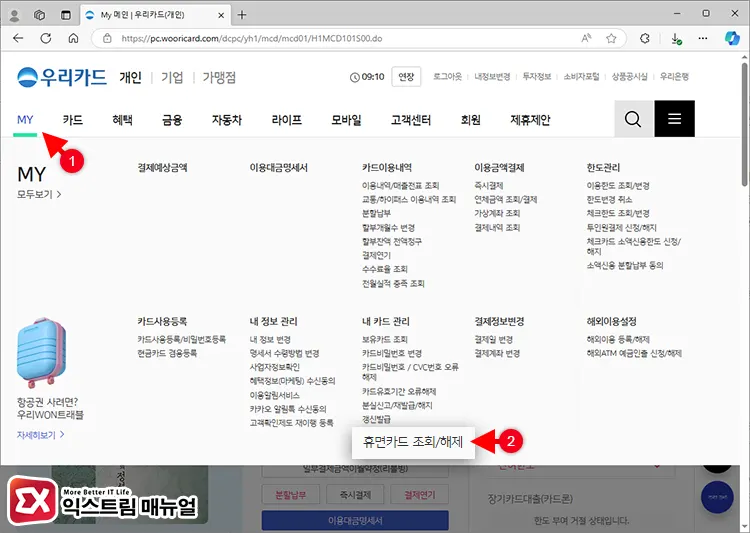Open browser downloads icon

(676, 39)
